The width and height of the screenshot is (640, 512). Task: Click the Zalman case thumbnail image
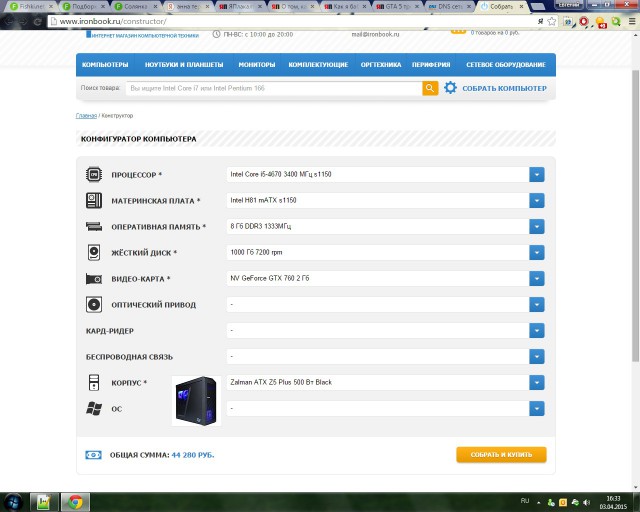(x=196, y=401)
